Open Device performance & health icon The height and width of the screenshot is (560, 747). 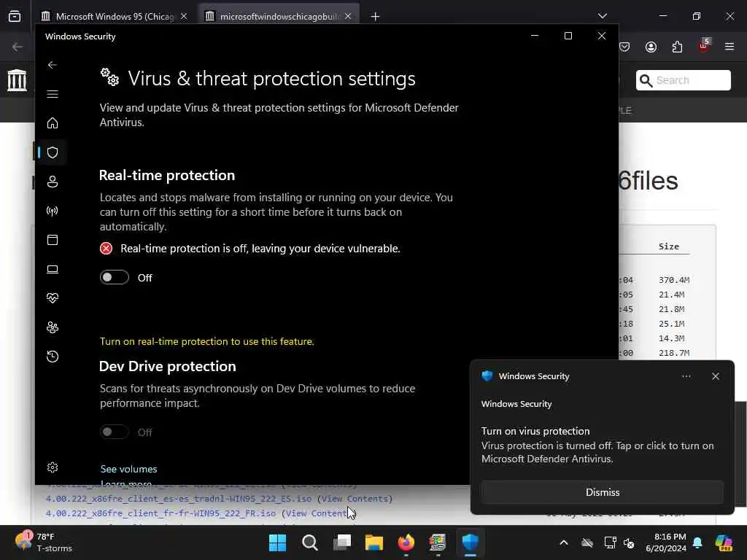(x=53, y=298)
